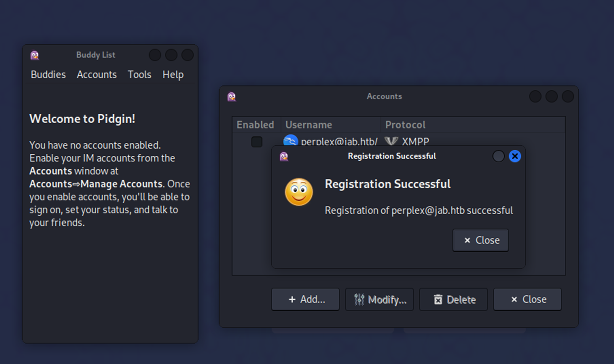Sort by the Enabled column header
Screen dimensions: 614x364
(x=256, y=125)
